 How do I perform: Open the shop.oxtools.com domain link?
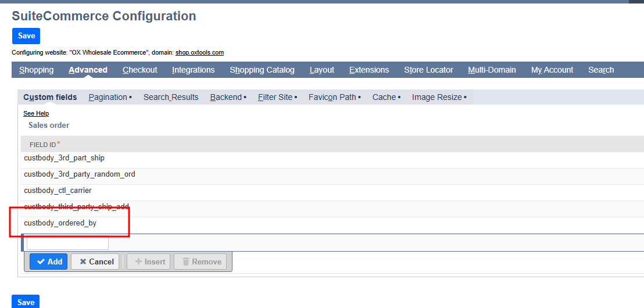[199, 52]
